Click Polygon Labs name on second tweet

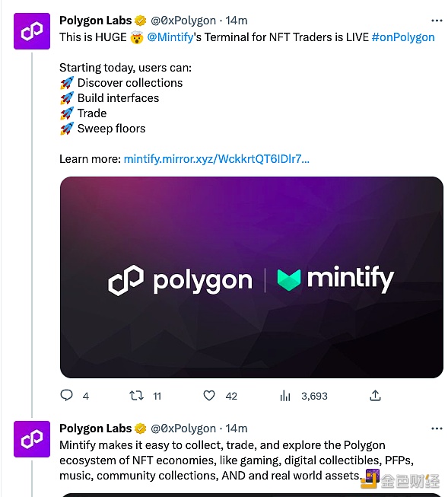pos(95,429)
